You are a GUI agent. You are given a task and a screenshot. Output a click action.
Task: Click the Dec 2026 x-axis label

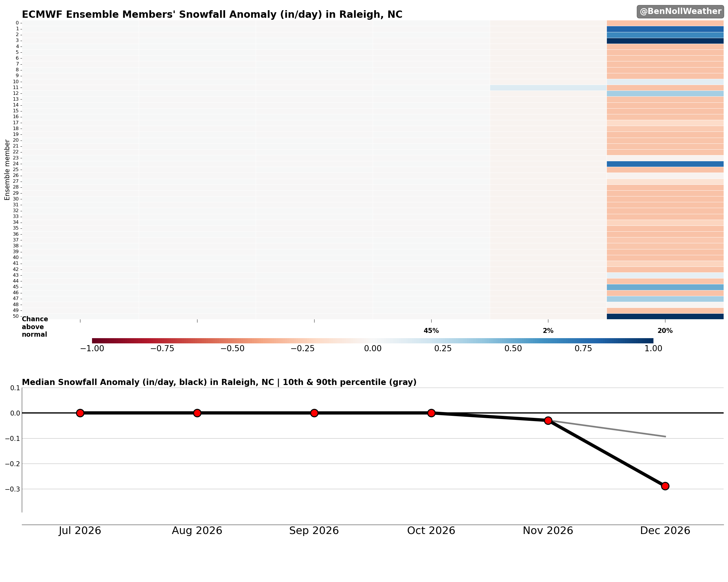[665, 531]
